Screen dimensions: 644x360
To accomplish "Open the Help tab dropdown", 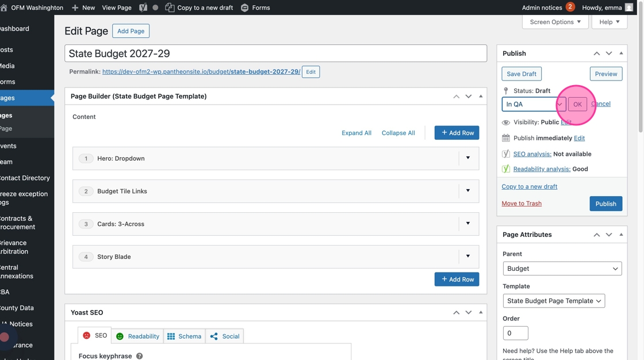I will click(609, 22).
